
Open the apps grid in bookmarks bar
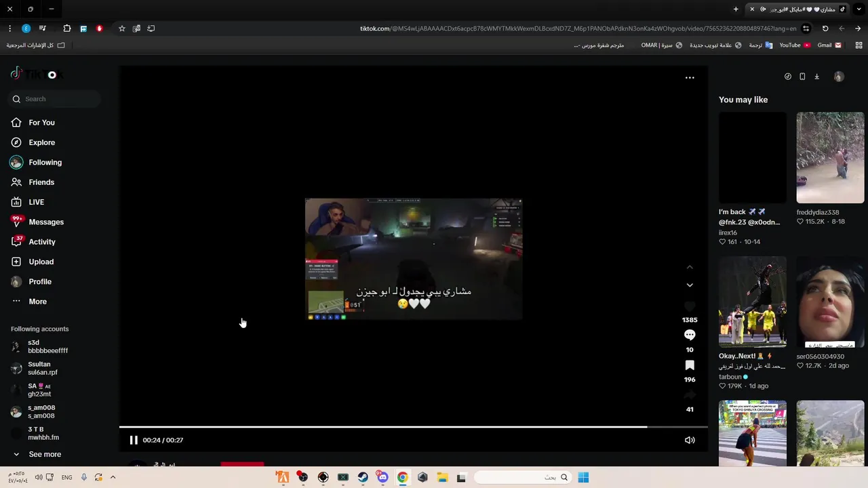(859, 45)
